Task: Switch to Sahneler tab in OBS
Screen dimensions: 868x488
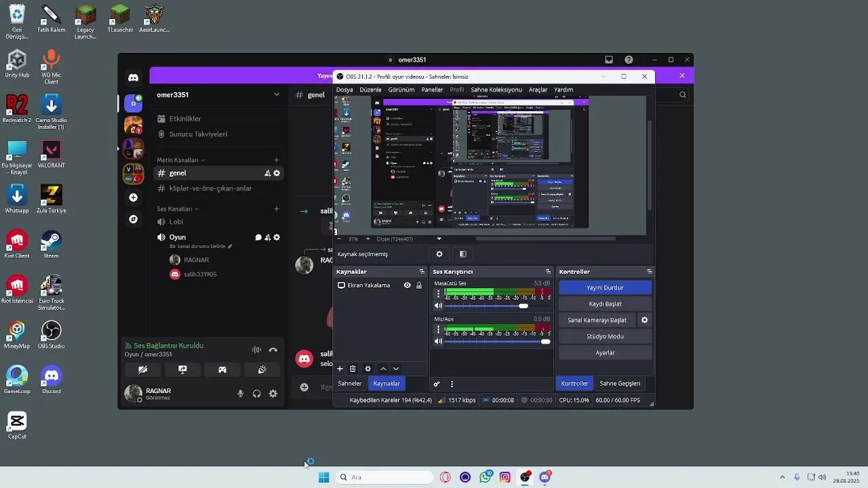Action: [x=350, y=384]
